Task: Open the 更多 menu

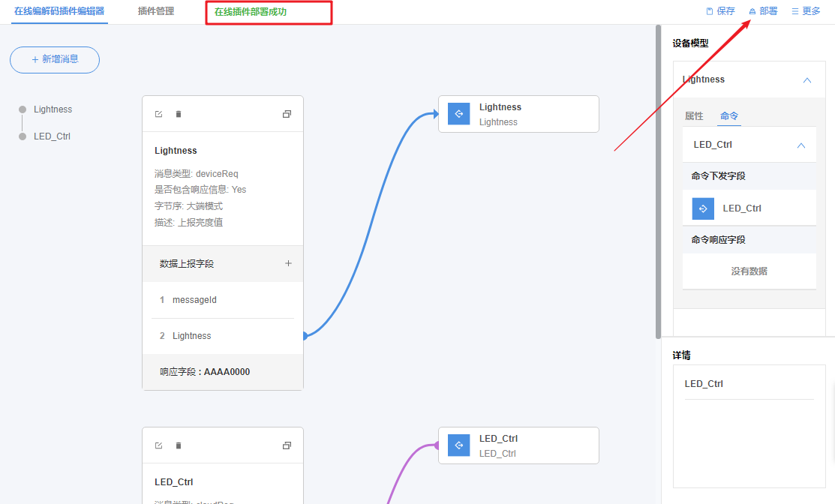Action: [806, 11]
